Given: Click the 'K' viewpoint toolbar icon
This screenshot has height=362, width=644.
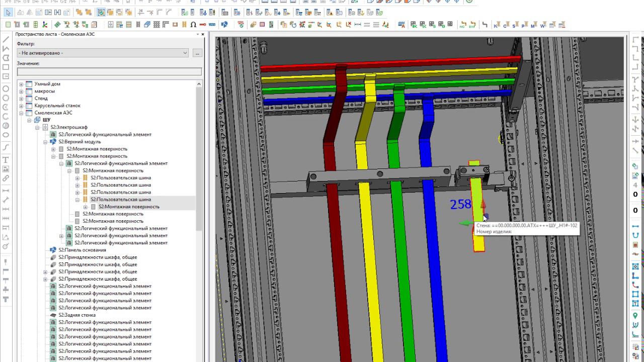Looking at the screenshot, I should [497, 25].
